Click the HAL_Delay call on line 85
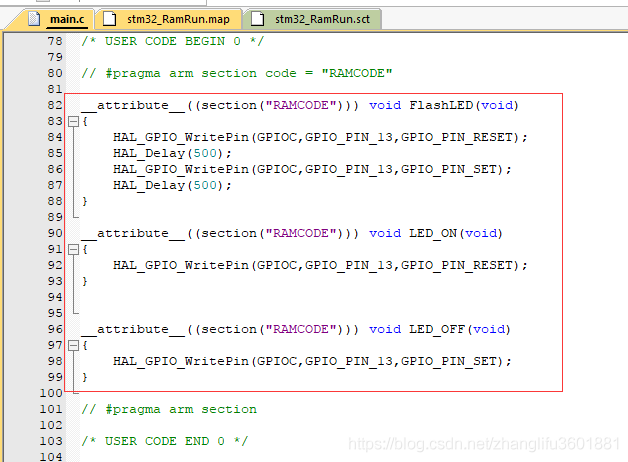Screen dimensions: 628x462 point(172,153)
